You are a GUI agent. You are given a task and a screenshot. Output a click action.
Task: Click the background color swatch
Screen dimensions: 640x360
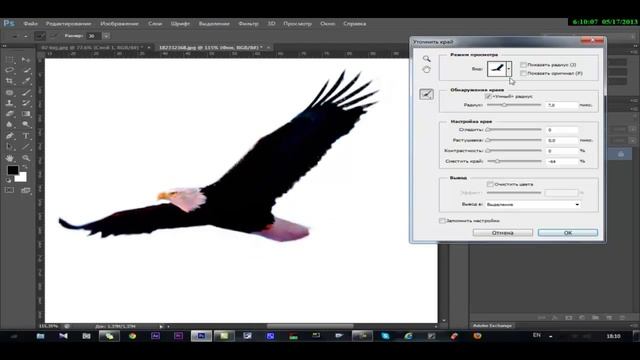[x=22, y=177]
